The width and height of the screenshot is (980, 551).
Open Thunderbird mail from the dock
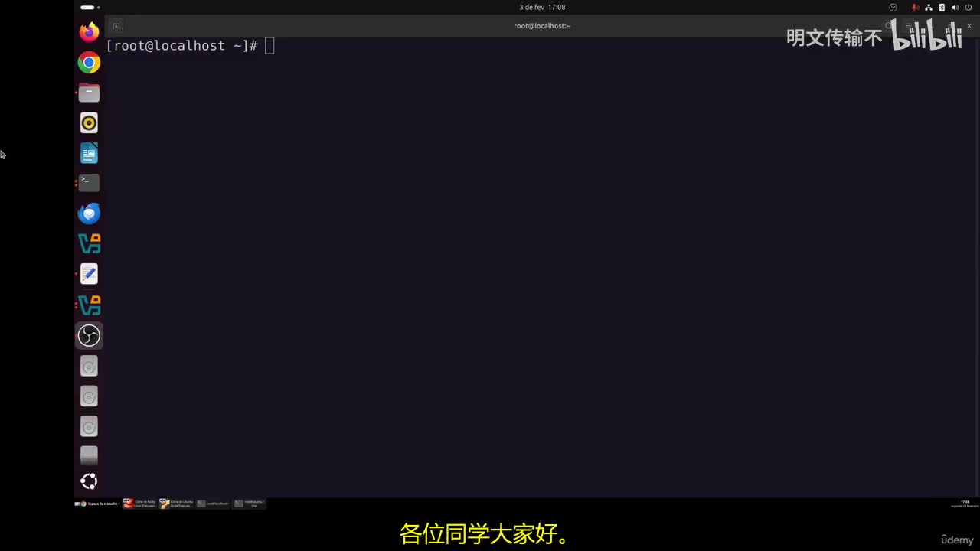[89, 214]
